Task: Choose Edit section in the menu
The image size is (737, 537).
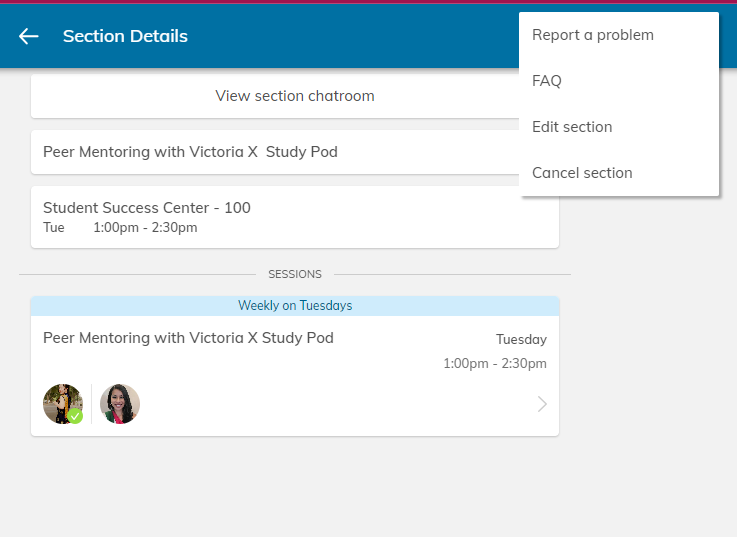Action: click(572, 127)
